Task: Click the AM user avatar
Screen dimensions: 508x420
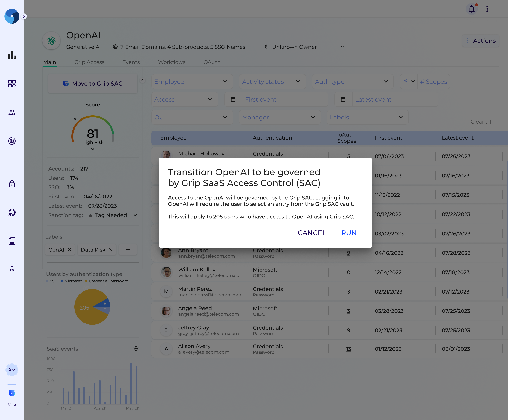Action: click(x=12, y=370)
